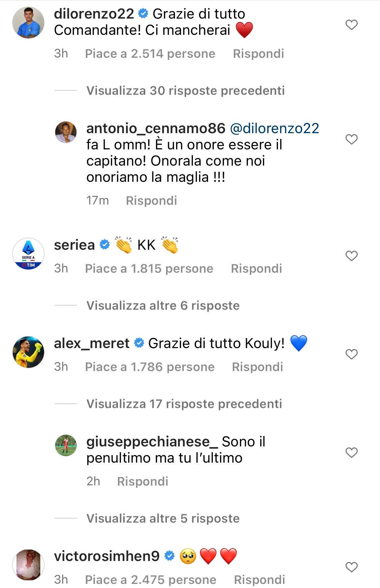Viewport: 380px width, 588px height.
Task: Tap the heart next to alex_meret's comment
Action: click(351, 354)
